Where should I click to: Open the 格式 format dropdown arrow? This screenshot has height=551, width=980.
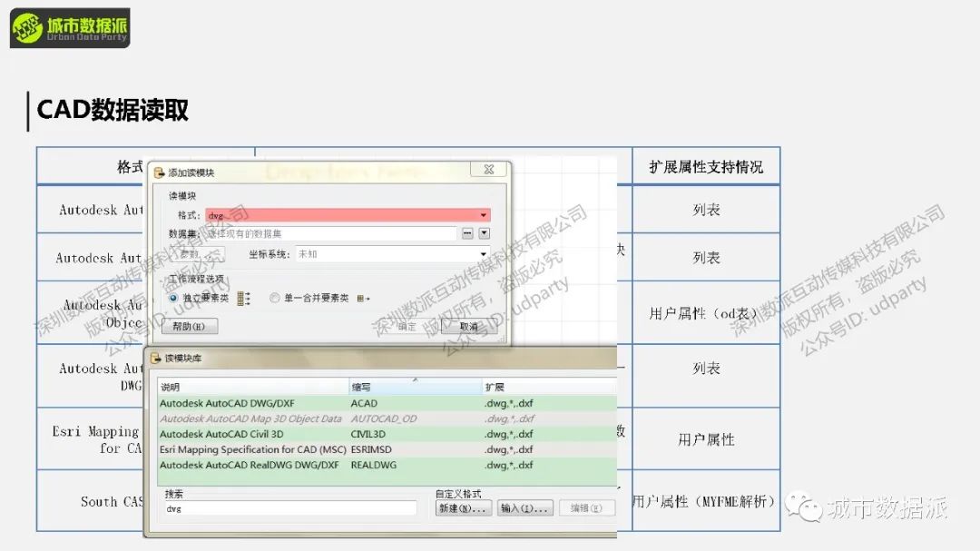(483, 215)
